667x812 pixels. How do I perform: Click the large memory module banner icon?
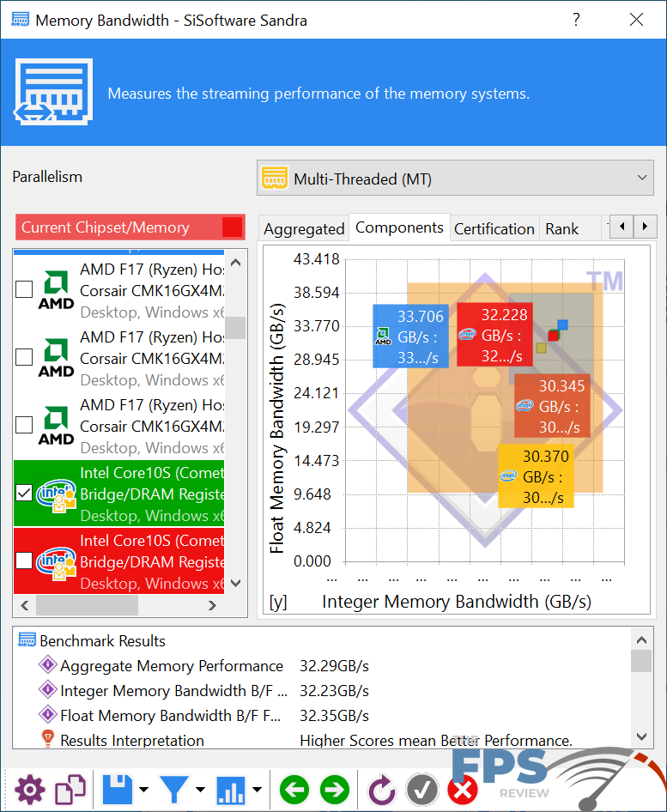(x=54, y=92)
